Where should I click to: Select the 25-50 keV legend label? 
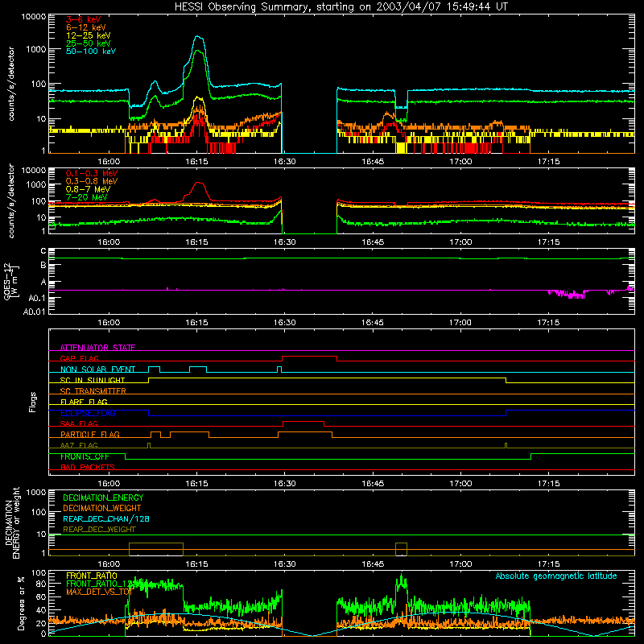point(88,43)
